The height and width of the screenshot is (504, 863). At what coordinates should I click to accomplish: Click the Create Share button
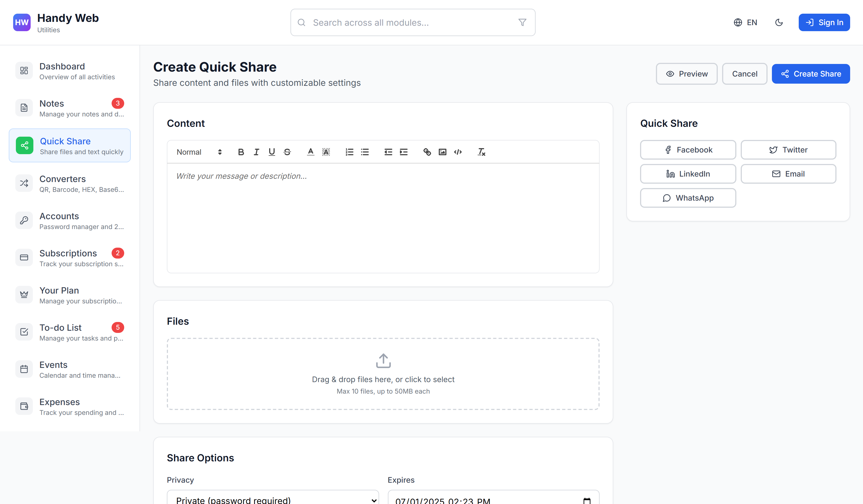coord(810,74)
